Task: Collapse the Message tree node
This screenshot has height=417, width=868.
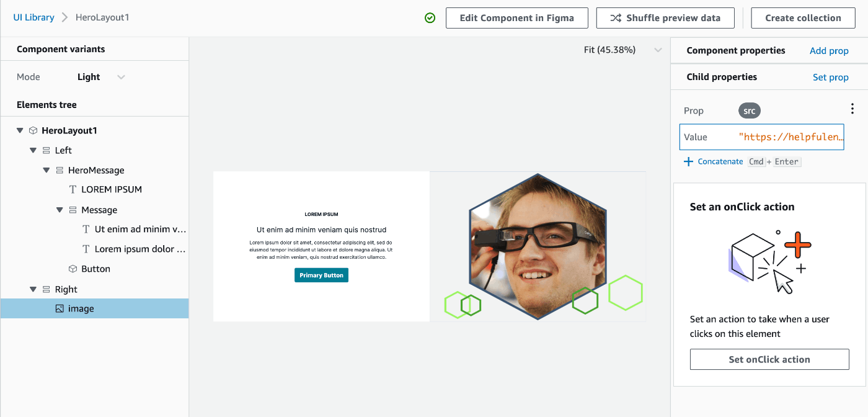Action: tap(60, 210)
